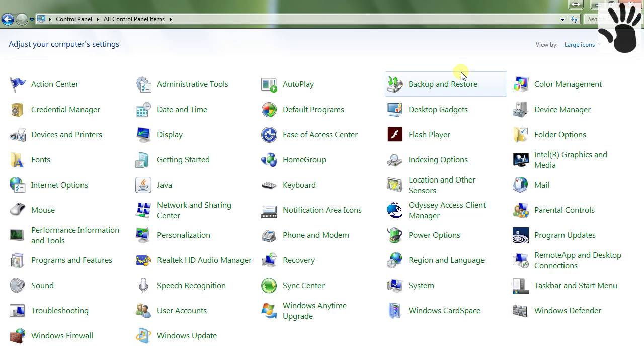The width and height of the screenshot is (644, 362).
Task: Click the Display monitor icon
Action: coord(143,135)
